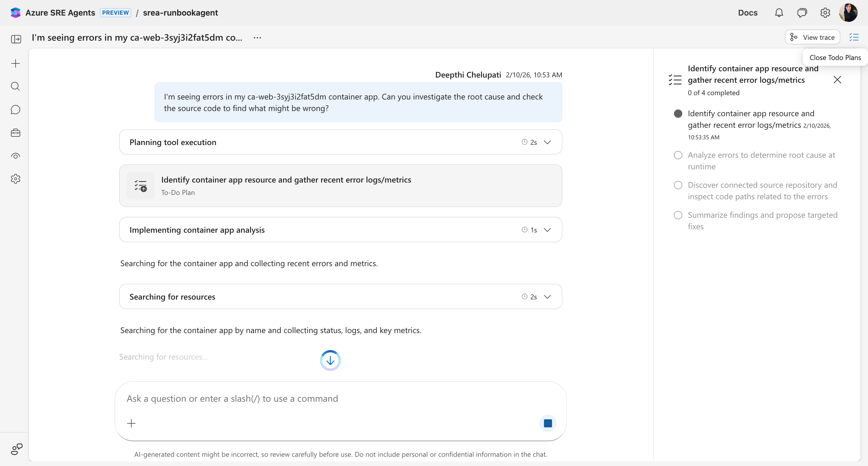The height and width of the screenshot is (466, 868).
Task: Close the Todo plan panel with X
Action: (837, 80)
